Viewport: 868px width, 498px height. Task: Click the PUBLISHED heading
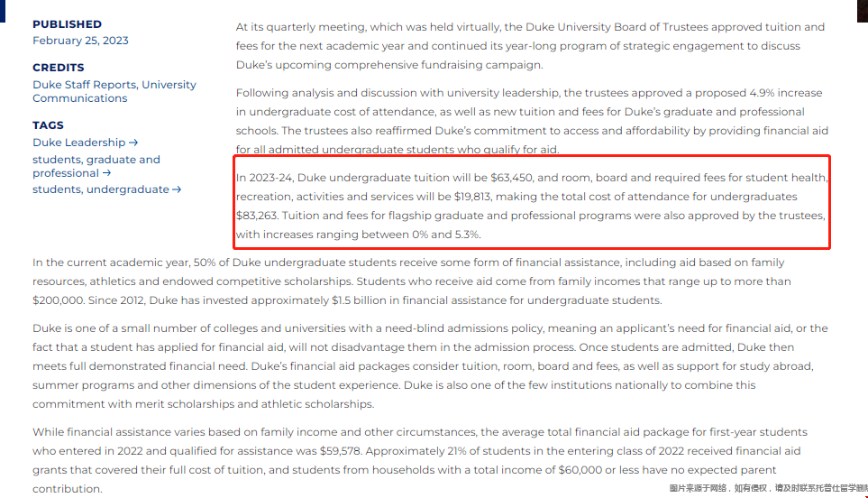pyautogui.click(x=67, y=24)
